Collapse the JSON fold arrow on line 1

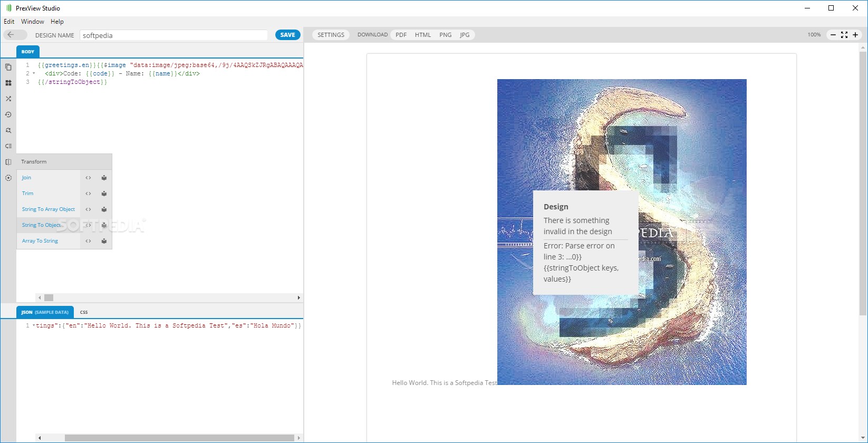tap(34, 326)
